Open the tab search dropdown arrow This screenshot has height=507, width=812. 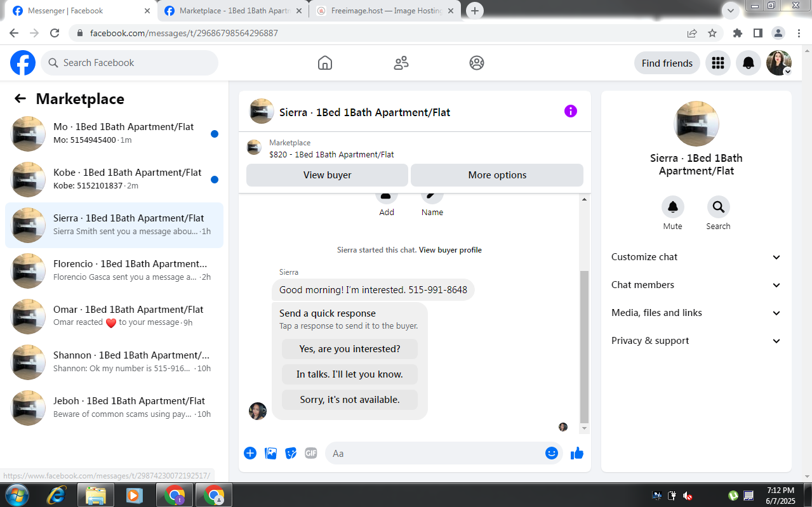731,10
